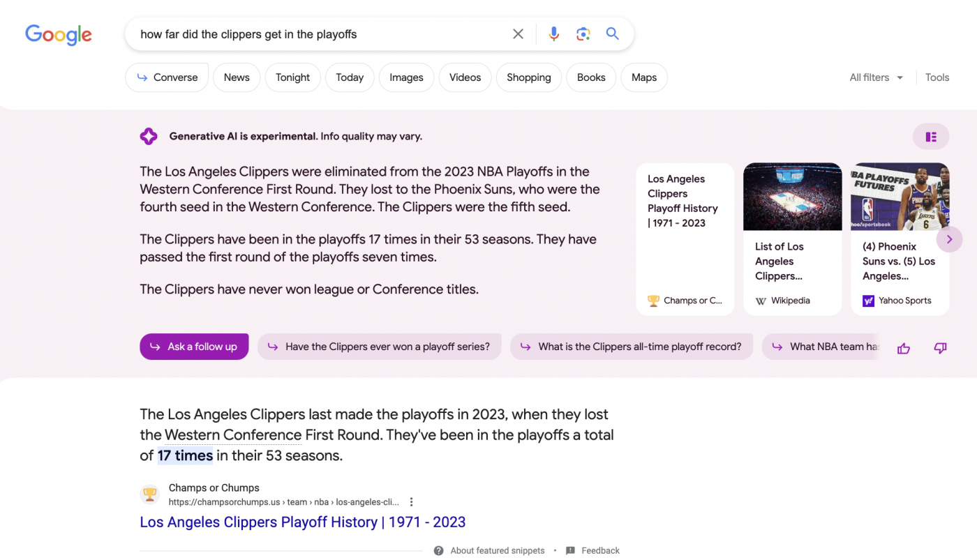
Task: Click the Ask a follow up button
Action: coord(194,347)
